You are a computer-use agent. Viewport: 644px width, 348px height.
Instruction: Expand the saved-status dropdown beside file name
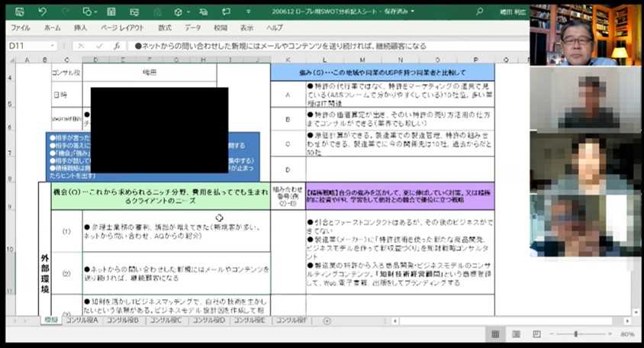412,11
